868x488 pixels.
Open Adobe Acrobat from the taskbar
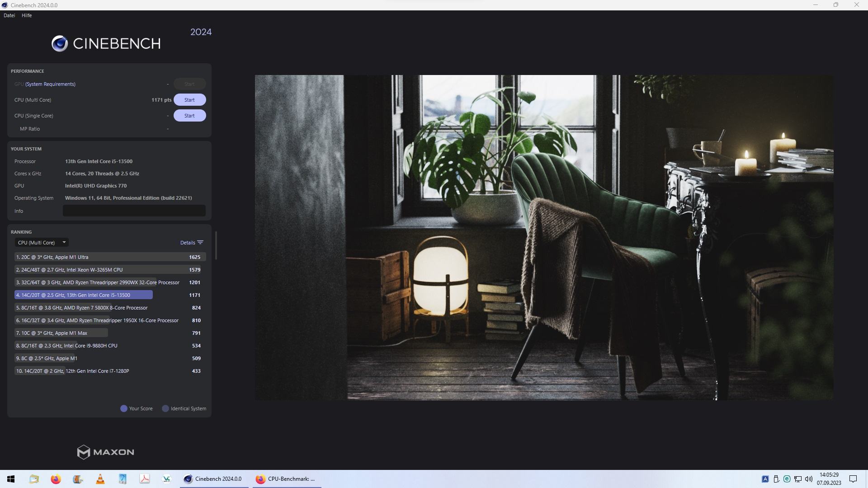coord(145,479)
